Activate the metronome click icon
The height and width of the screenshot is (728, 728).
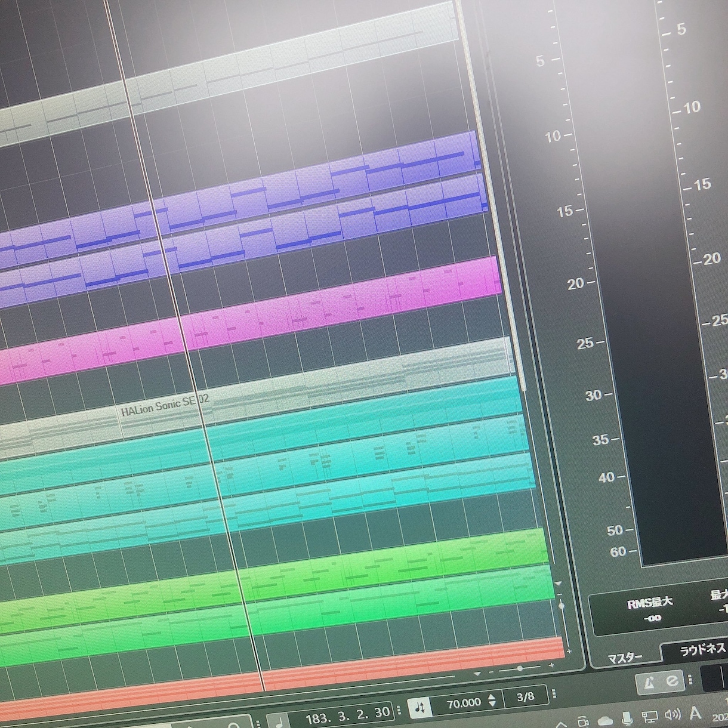click(649, 682)
